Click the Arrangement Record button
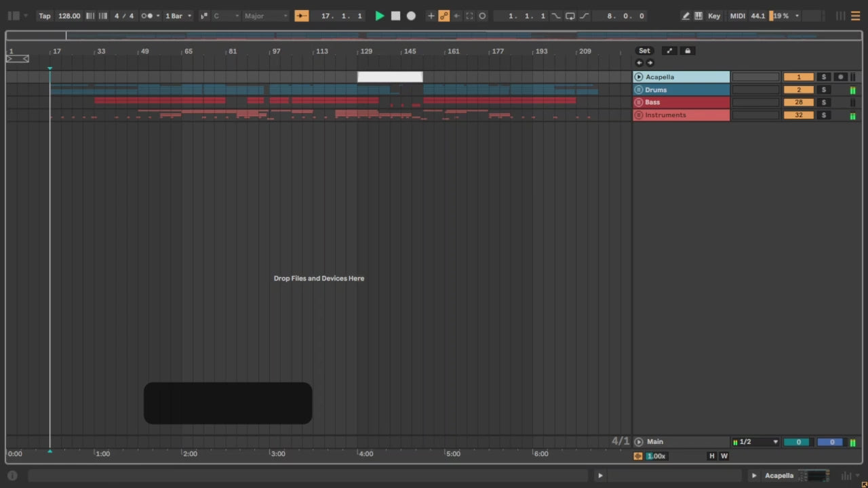The image size is (868, 488). (411, 16)
